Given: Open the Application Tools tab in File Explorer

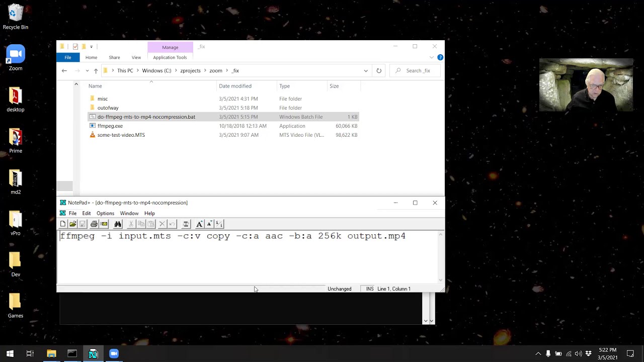Looking at the screenshot, I should pyautogui.click(x=170, y=57).
